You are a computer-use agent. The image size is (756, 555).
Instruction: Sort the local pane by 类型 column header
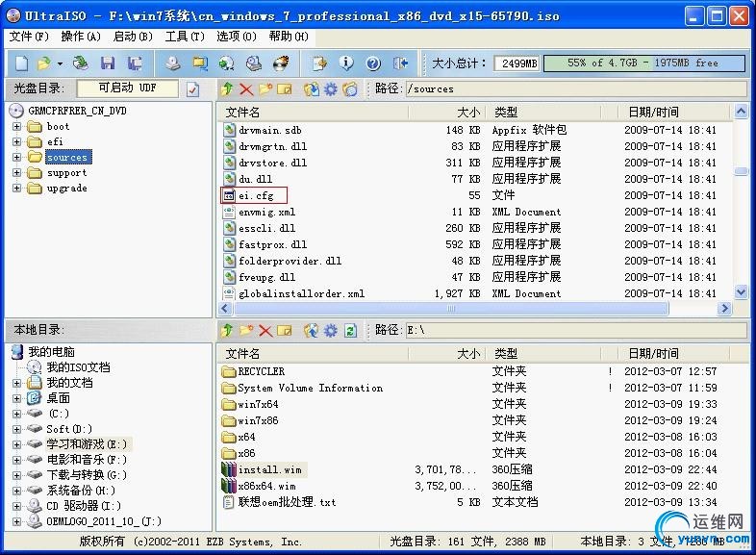[543, 354]
